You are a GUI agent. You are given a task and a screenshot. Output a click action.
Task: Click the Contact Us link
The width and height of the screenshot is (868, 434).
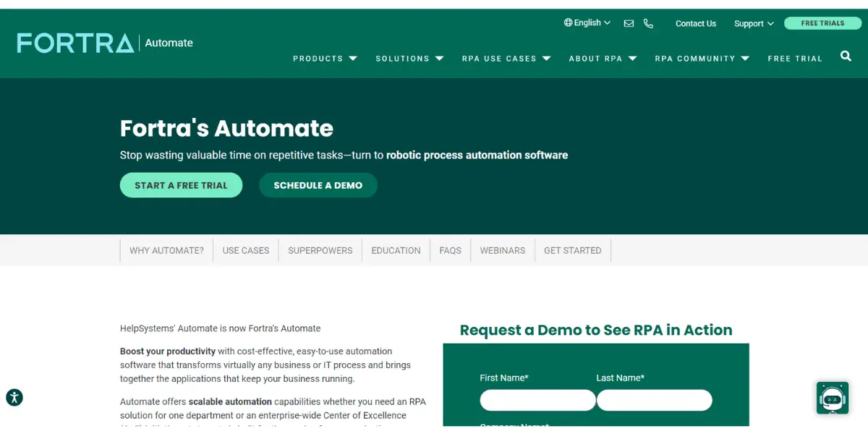(696, 24)
